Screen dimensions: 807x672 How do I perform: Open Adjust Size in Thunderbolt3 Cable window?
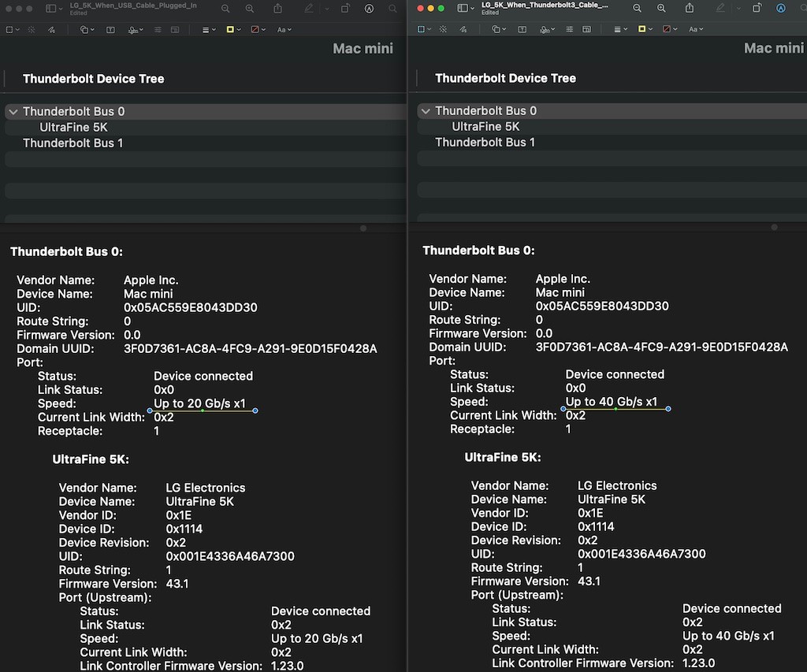pos(586,29)
